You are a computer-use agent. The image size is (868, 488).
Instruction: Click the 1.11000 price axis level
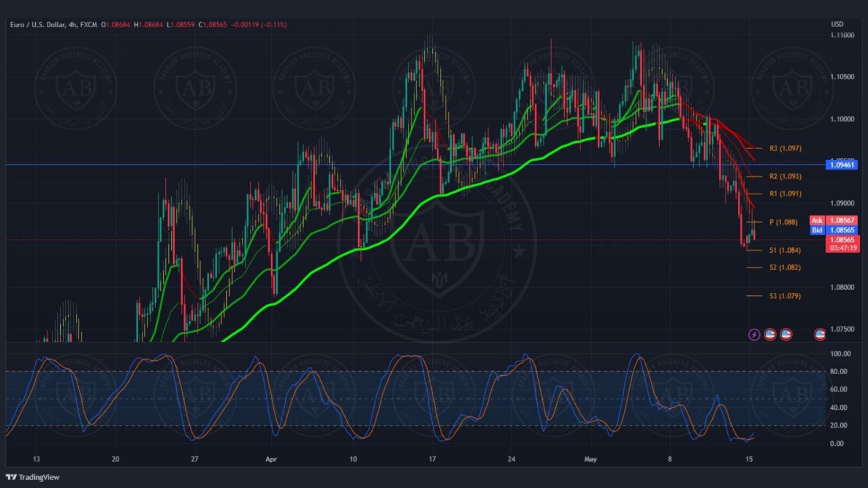[x=843, y=35]
